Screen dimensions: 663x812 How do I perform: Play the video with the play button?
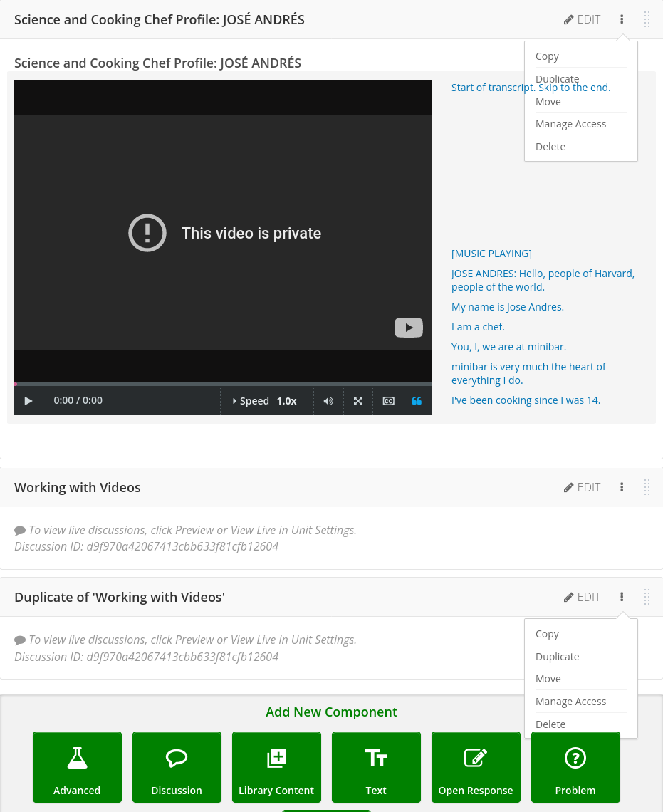(28, 401)
